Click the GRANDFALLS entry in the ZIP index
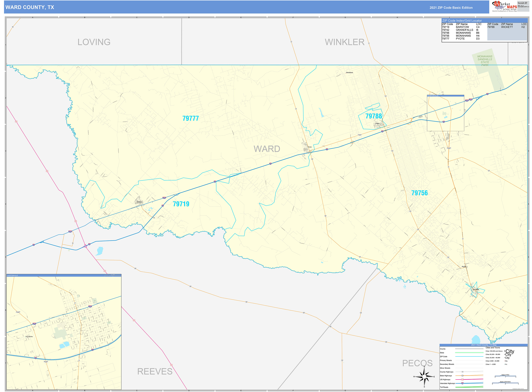The height and width of the screenshot is (392, 532). pos(465,30)
